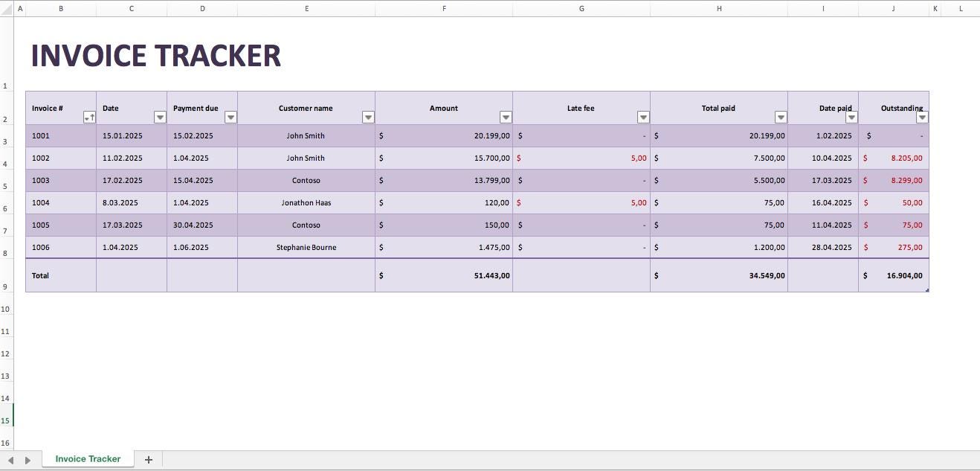
Task: Click the Late fee header cell
Action: coord(581,108)
